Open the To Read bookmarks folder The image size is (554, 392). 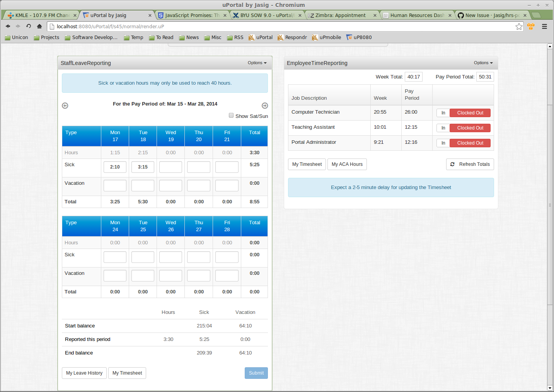(x=161, y=37)
